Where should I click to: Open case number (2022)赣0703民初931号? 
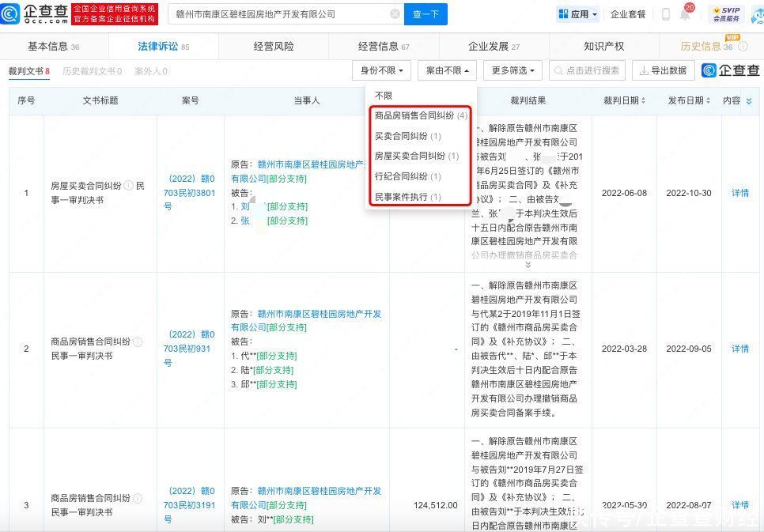(x=190, y=349)
